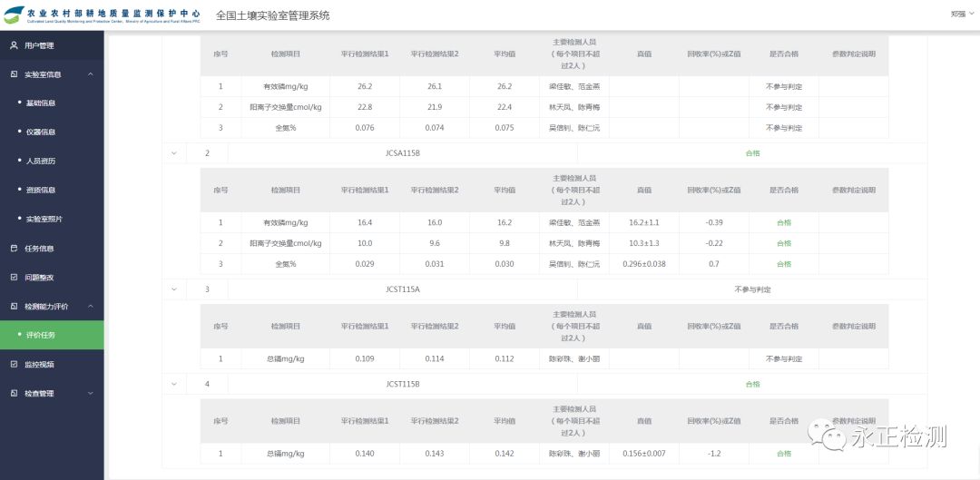Click the page title 全国土壤实验室管理系统
The image size is (980, 480).
coord(272,15)
